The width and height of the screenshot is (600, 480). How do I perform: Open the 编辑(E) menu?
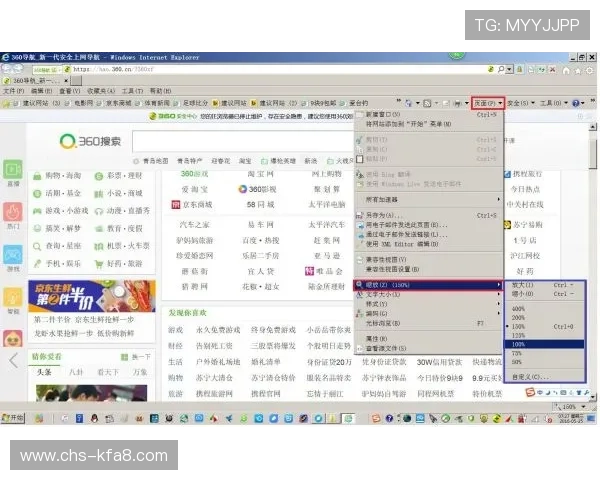click(x=41, y=91)
